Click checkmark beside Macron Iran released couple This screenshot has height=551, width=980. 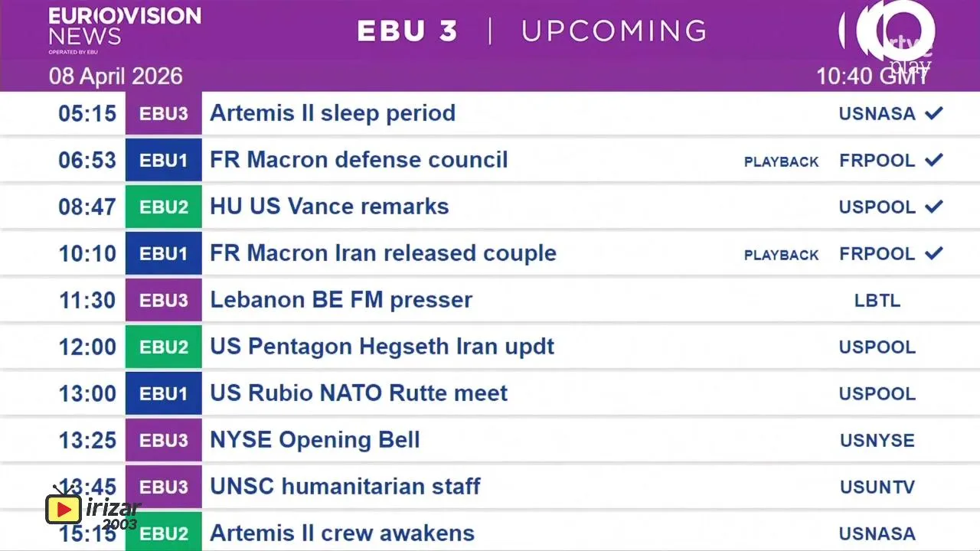tap(933, 253)
